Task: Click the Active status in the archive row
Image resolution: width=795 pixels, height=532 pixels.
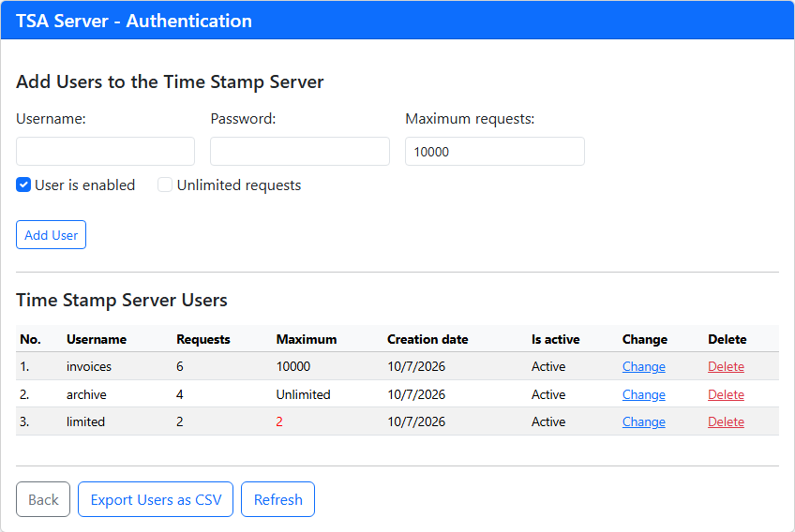Action: pyautogui.click(x=548, y=394)
